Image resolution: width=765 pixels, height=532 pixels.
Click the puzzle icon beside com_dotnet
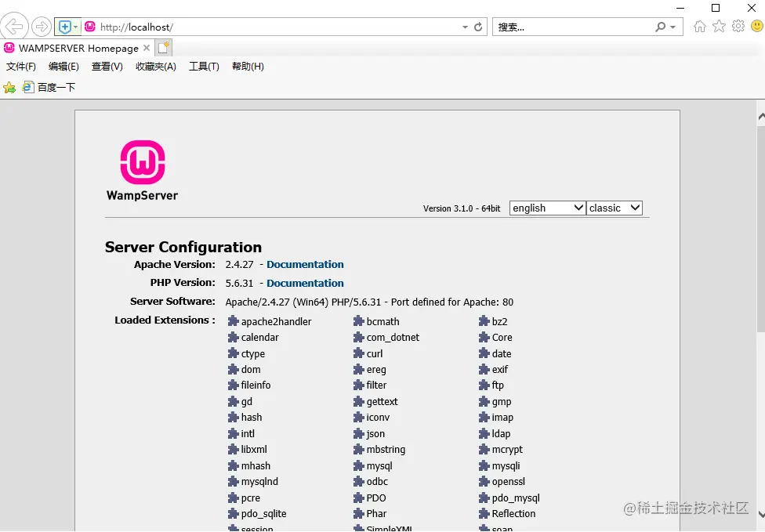tap(359, 338)
